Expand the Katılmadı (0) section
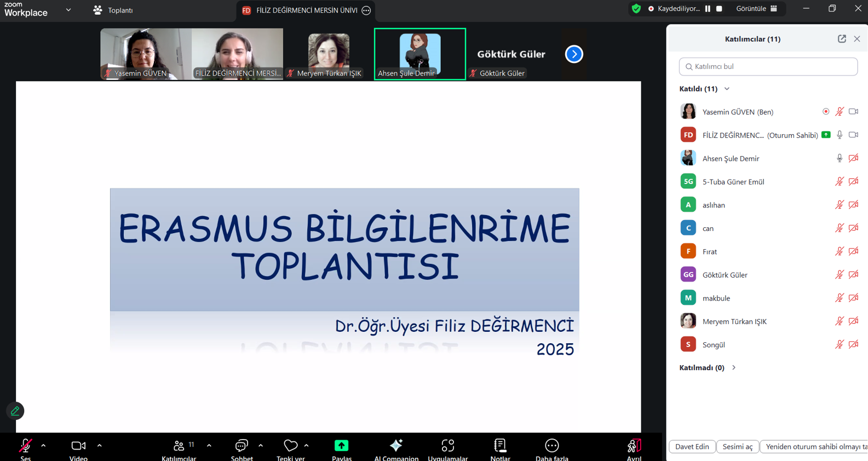The height and width of the screenshot is (461, 868). [734, 368]
